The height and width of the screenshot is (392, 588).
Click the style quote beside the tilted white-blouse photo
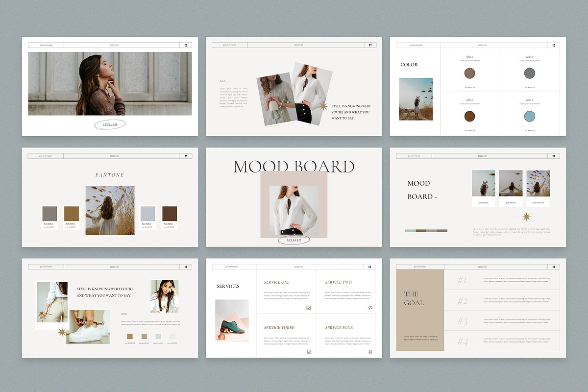(351, 112)
